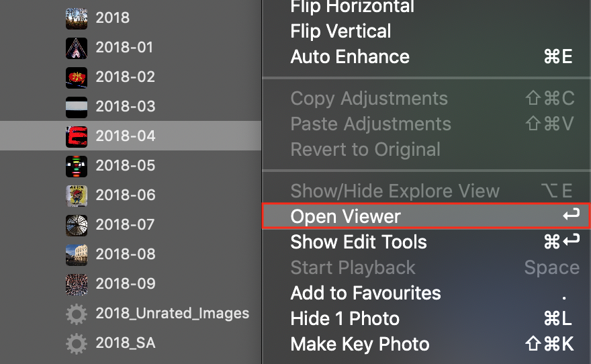Viewport: 591px width, 364px height.
Task: Choose Add to Favourites
Action: click(365, 293)
